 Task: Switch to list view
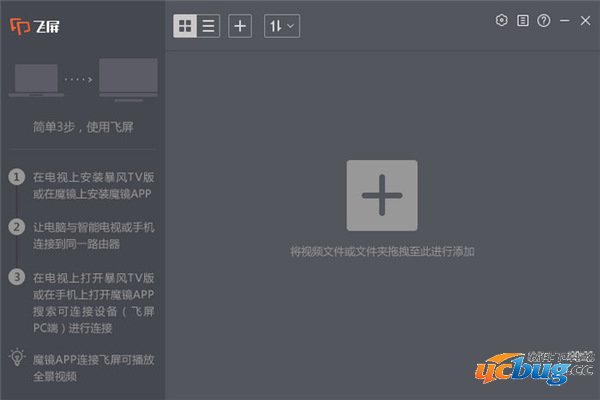click(209, 26)
